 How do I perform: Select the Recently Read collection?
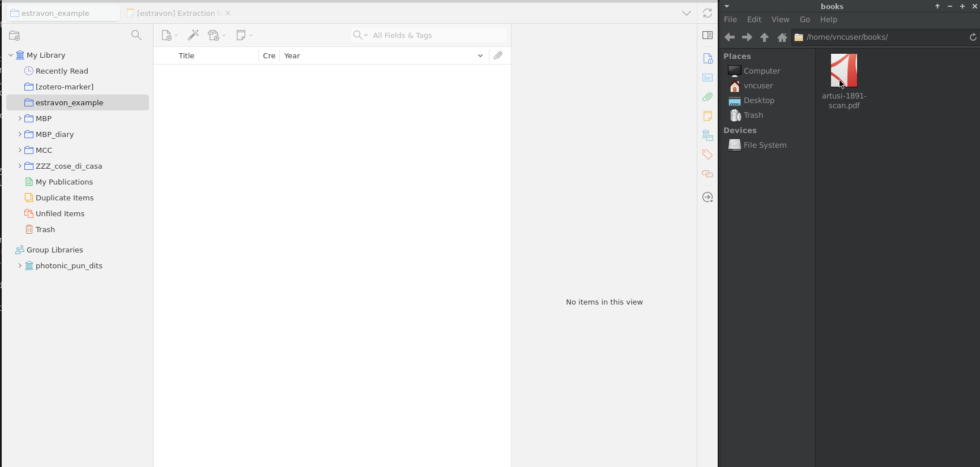(x=78, y=71)
